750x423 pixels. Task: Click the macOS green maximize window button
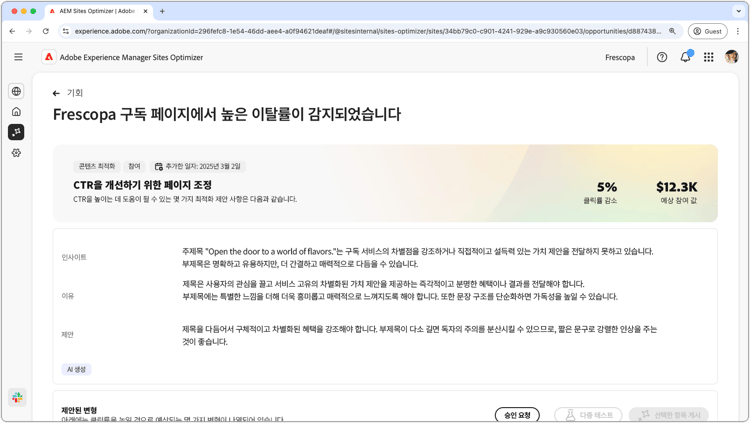click(x=33, y=11)
